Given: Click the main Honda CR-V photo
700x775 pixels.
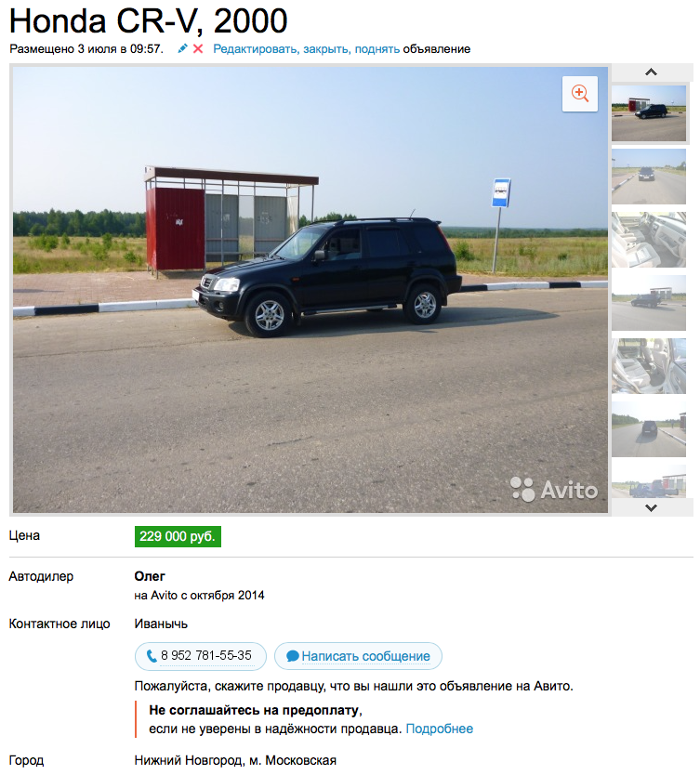Looking at the screenshot, I should coord(310,290).
